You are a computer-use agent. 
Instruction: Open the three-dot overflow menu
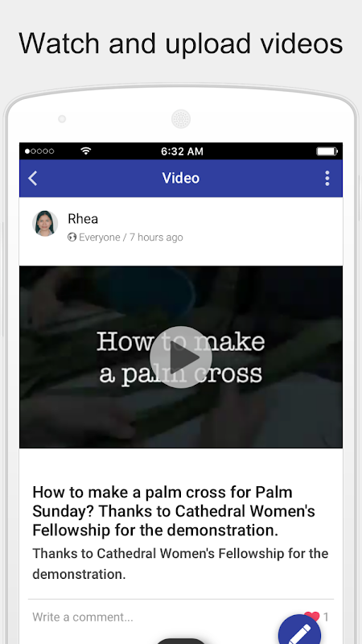pos(327,178)
